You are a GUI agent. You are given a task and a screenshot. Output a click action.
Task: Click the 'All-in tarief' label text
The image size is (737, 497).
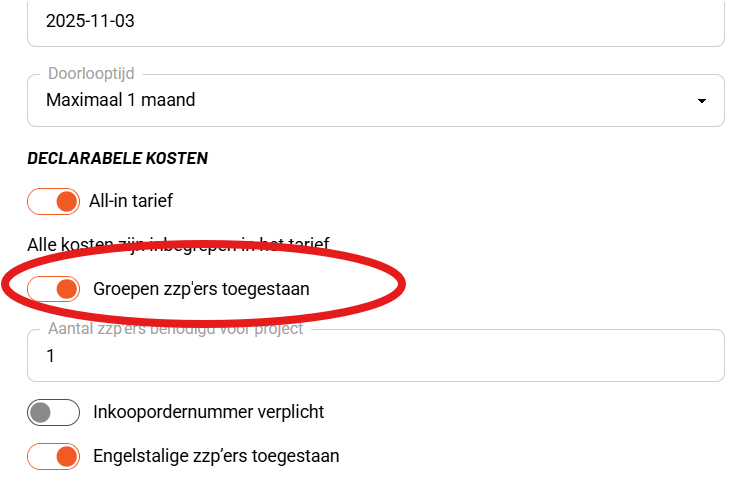131,201
